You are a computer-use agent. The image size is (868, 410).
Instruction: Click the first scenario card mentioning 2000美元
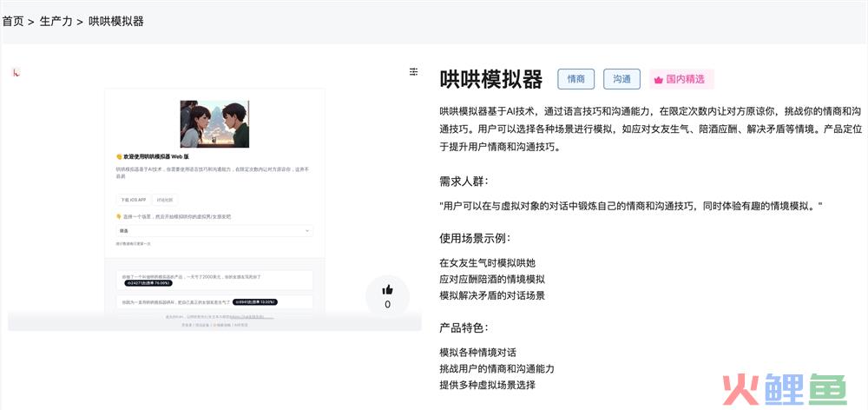tap(214, 280)
